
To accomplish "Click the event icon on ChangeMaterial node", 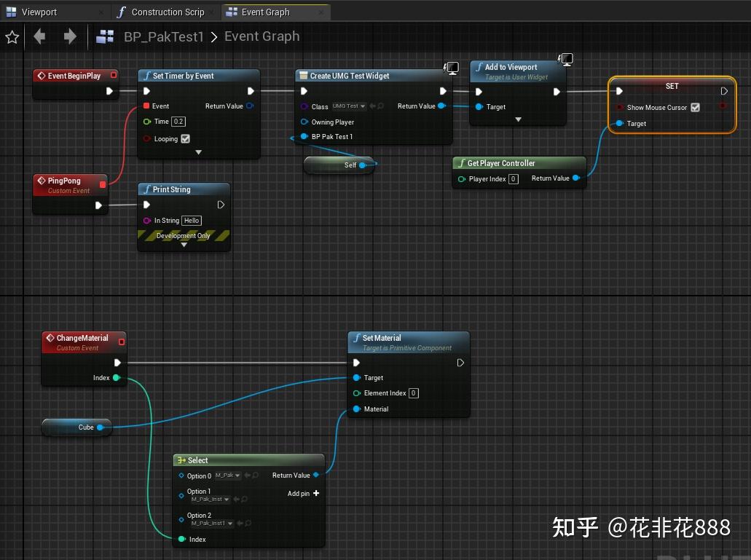I will (x=50, y=338).
